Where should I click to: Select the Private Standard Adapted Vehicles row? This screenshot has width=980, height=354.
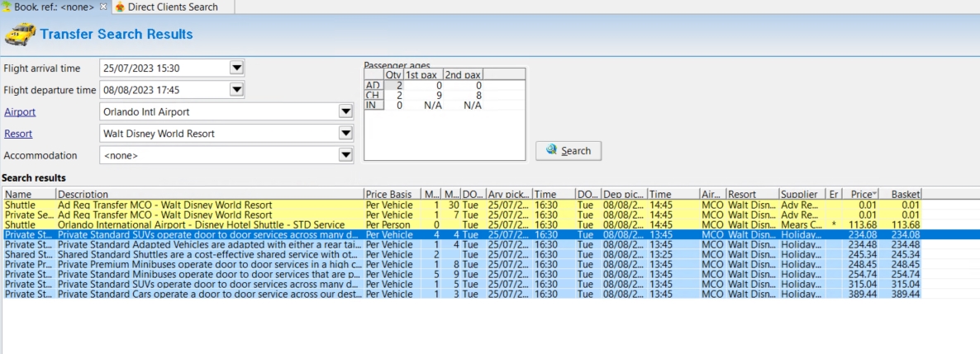pyautogui.click(x=461, y=244)
